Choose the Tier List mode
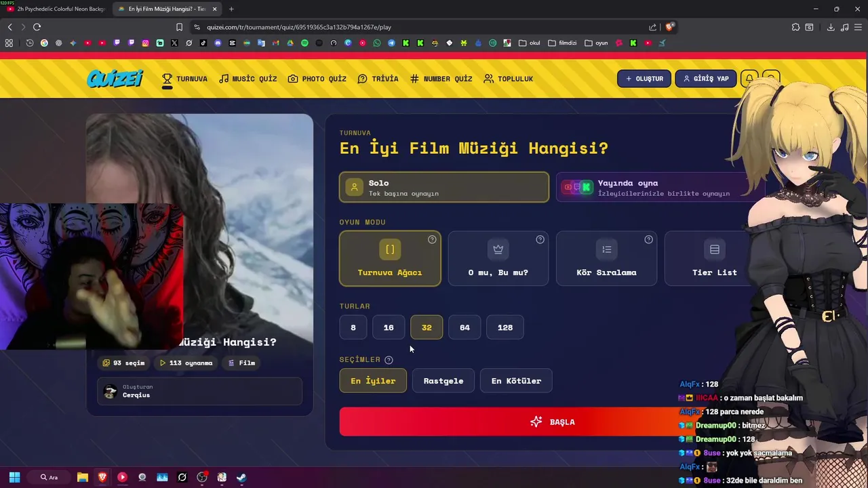 pyautogui.click(x=714, y=258)
